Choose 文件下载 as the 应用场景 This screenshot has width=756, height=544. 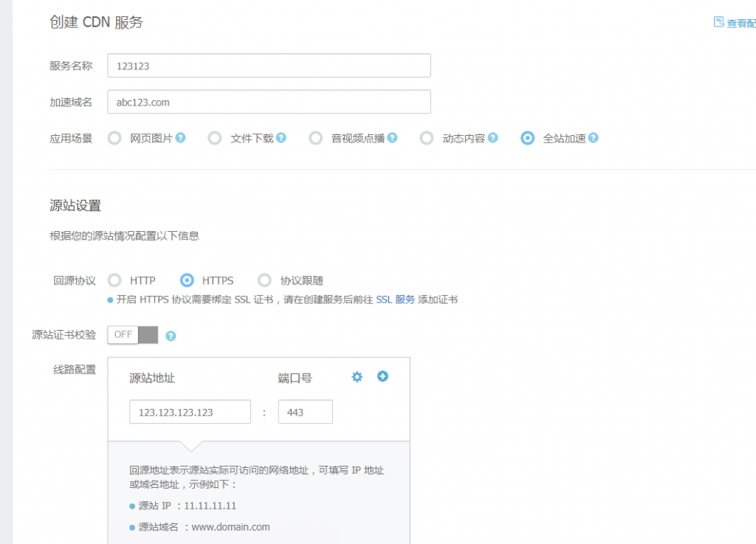coord(214,137)
